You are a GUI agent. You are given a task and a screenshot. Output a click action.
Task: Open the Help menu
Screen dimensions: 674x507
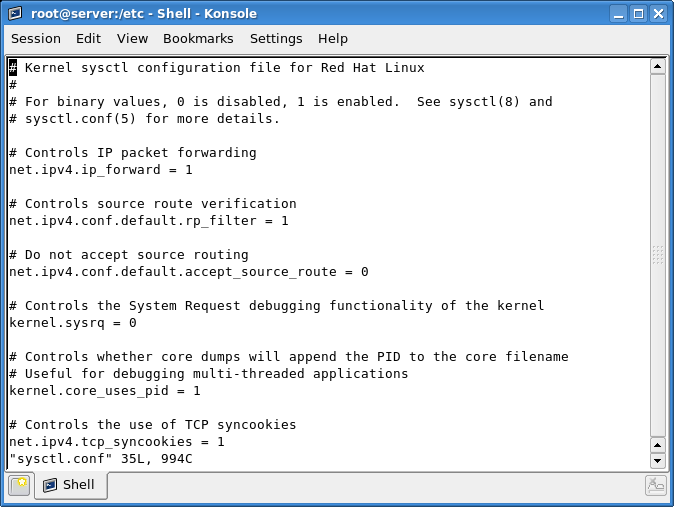tap(333, 39)
